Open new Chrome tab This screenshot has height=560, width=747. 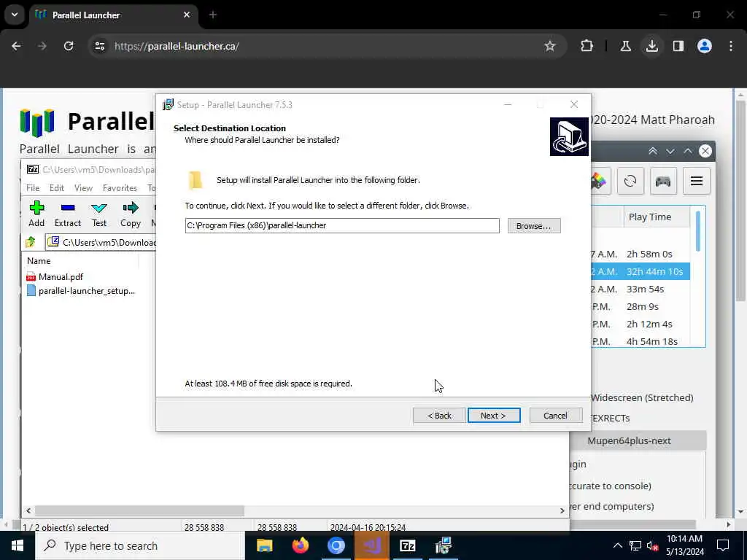pyautogui.click(x=213, y=15)
